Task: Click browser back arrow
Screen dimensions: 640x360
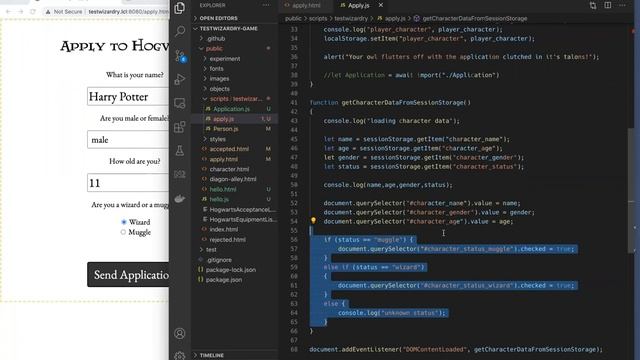Action: tap(8, 12)
